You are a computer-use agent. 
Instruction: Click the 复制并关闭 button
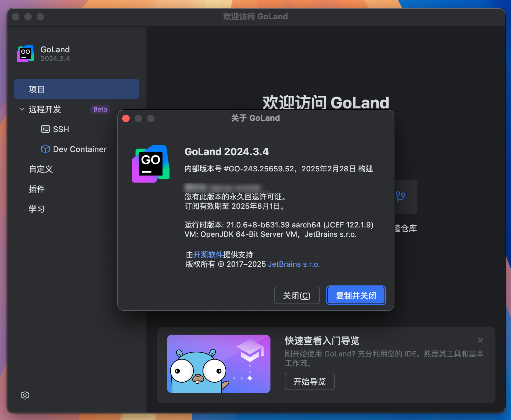coord(356,295)
